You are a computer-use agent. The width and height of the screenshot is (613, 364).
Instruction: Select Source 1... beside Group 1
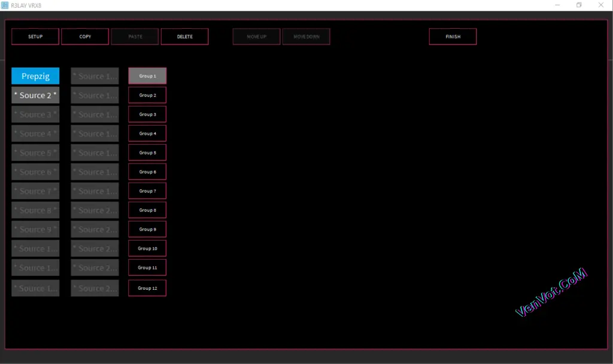(95, 76)
